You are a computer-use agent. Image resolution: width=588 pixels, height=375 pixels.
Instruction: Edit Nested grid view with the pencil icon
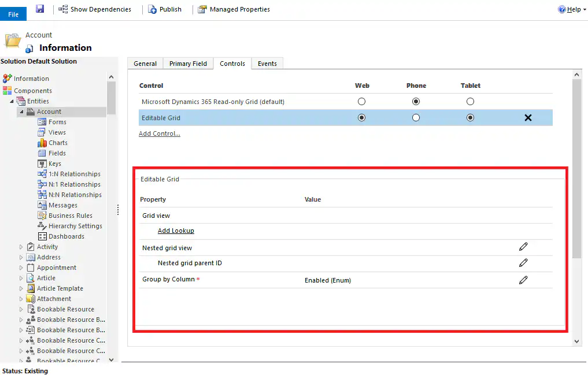(x=523, y=246)
